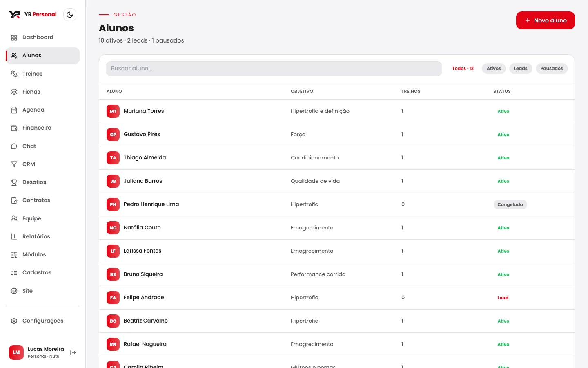
Task: Click the Lead status of Felipe Andrade
Action: pos(503,298)
